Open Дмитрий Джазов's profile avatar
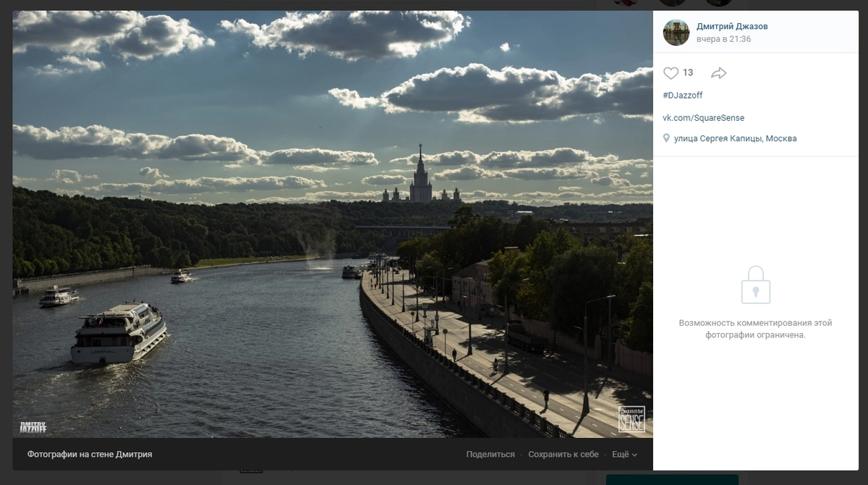Viewport: 868px width, 485px height. click(x=676, y=33)
